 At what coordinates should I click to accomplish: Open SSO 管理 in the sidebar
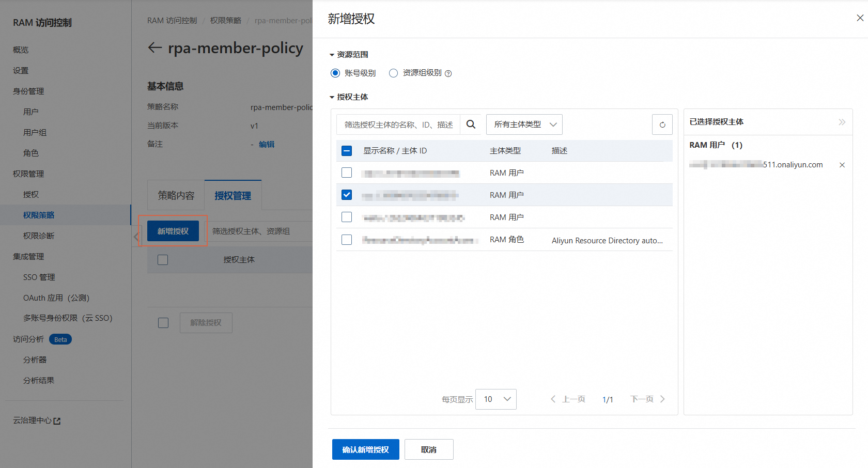coord(39,277)
